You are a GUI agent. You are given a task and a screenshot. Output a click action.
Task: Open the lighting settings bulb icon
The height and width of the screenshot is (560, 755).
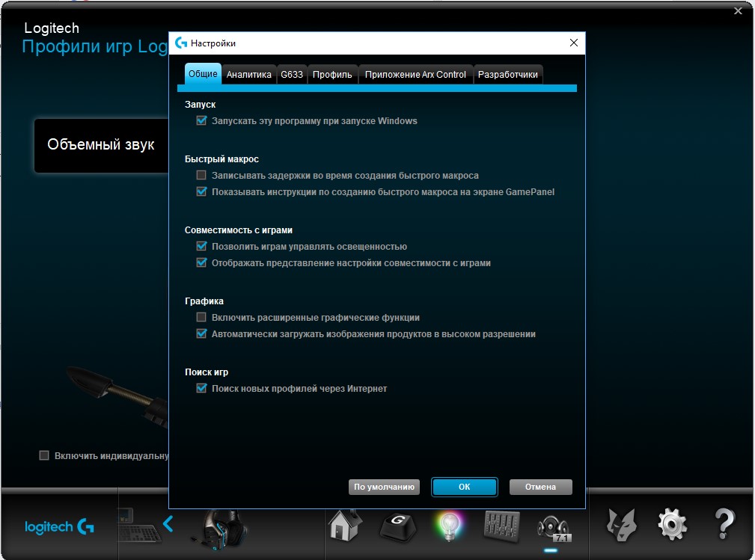click(449, 526)
